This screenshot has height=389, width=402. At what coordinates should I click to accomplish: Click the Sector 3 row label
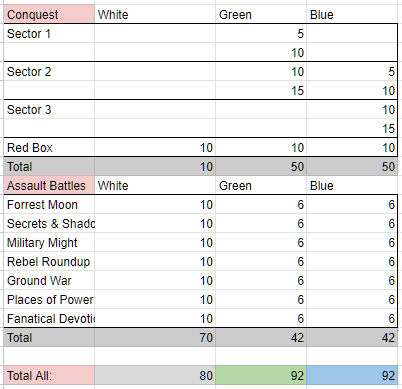coord(49,109)
